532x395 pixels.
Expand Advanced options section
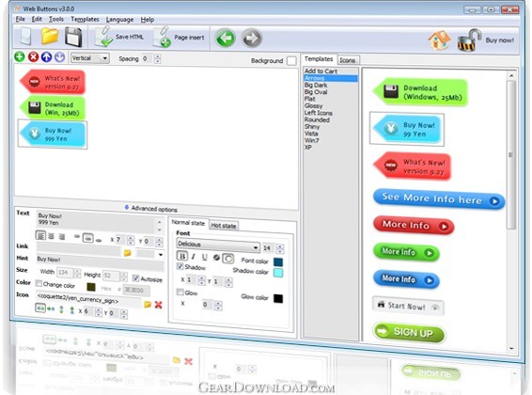(x=150, y=209)
